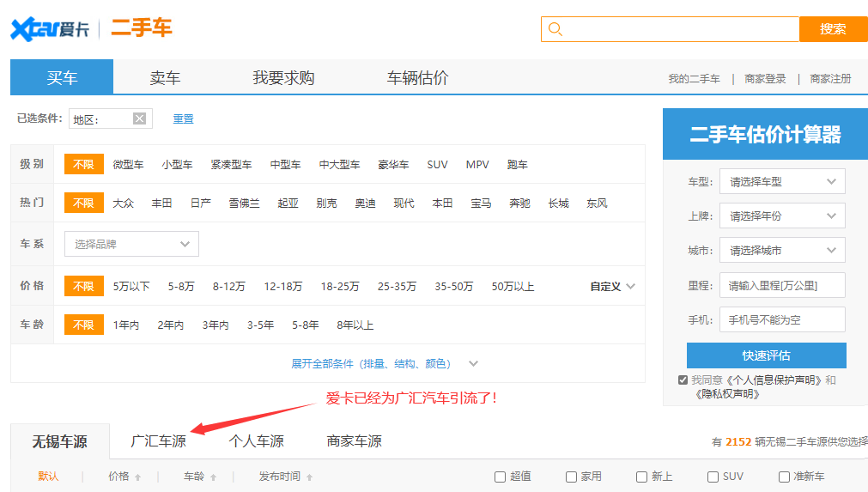The image size is (868, 492).
Task: Select 不限 in the 车龄 row
Action: click(83, 325)
